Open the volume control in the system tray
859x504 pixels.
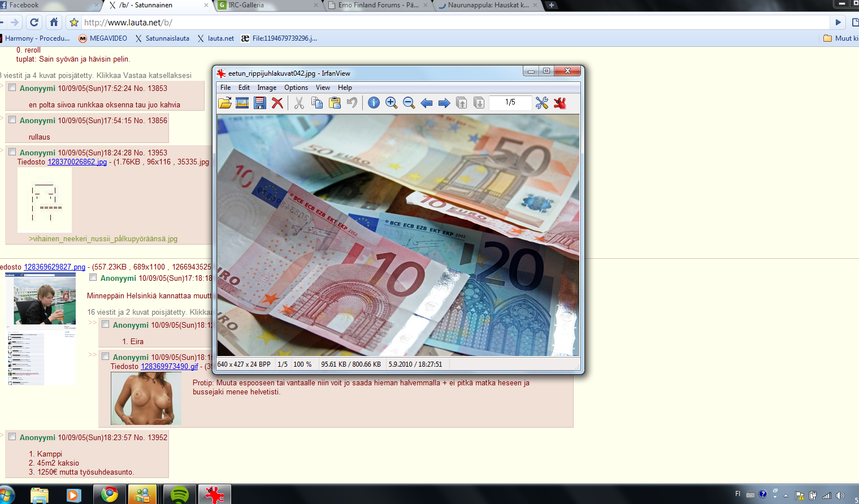pyautogui.click(x=840, y=496)
